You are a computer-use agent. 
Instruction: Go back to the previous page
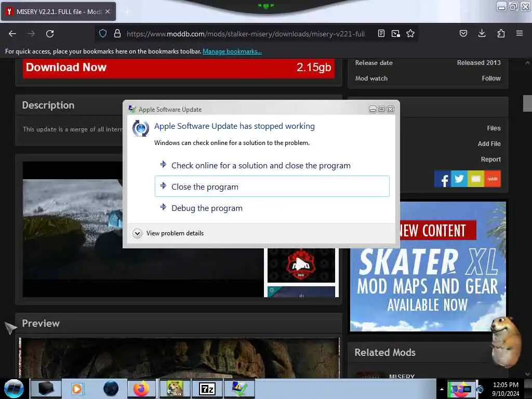point(12,34)
